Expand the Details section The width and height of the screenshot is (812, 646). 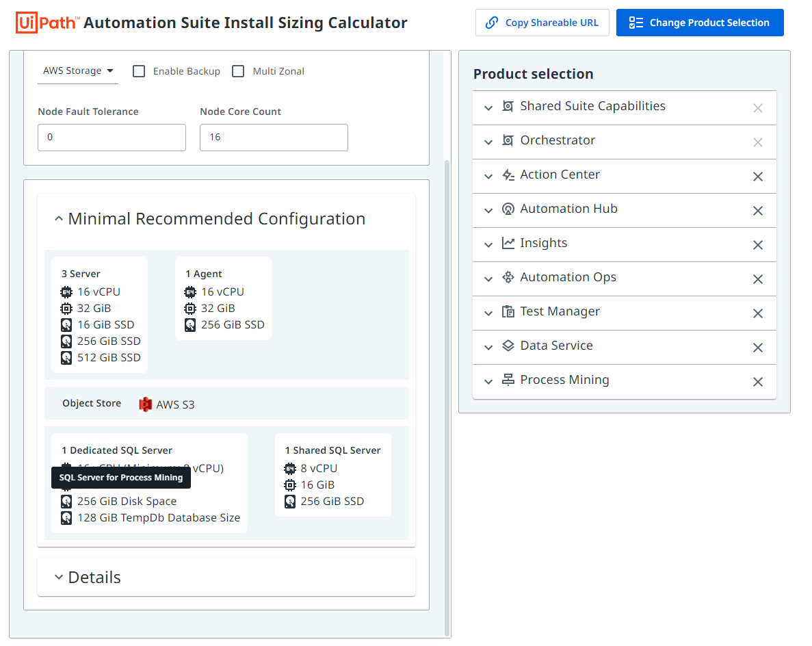point(59,577)
